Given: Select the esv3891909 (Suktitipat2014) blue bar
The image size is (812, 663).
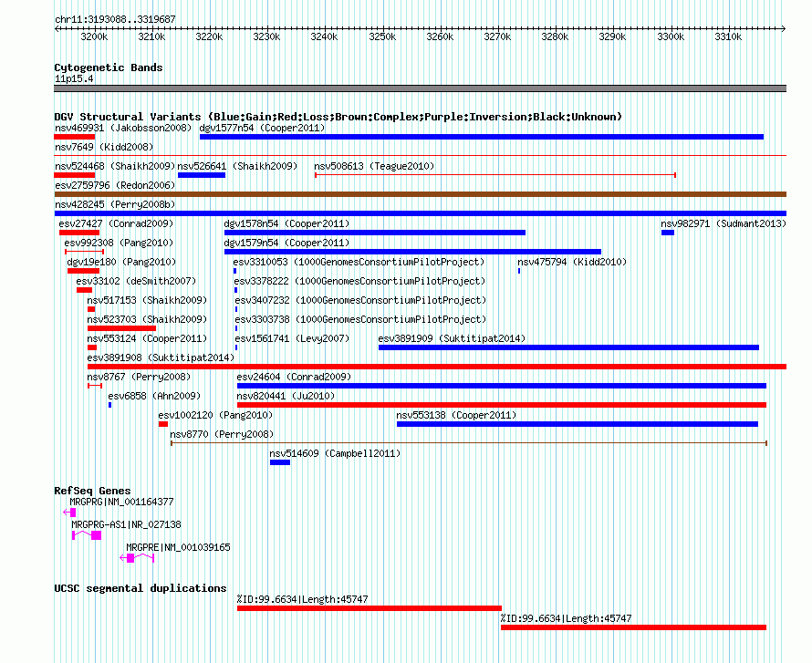Looking at the screenshot, I should click(568, 347).
